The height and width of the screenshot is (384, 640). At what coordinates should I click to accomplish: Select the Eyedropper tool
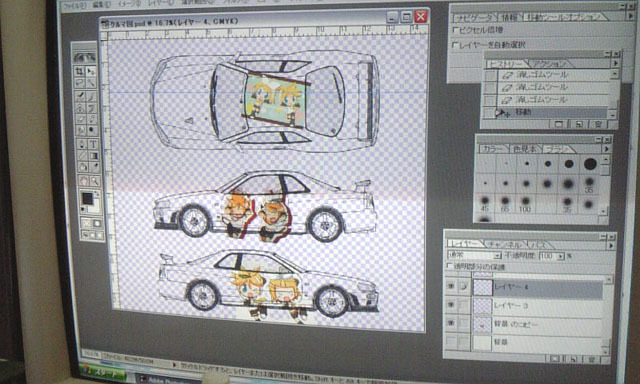94,167
